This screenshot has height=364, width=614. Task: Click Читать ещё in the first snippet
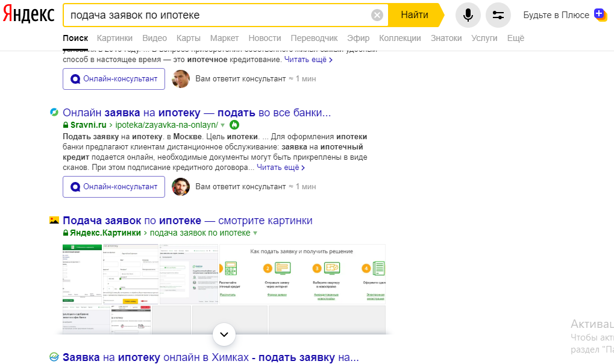[308, 60]
